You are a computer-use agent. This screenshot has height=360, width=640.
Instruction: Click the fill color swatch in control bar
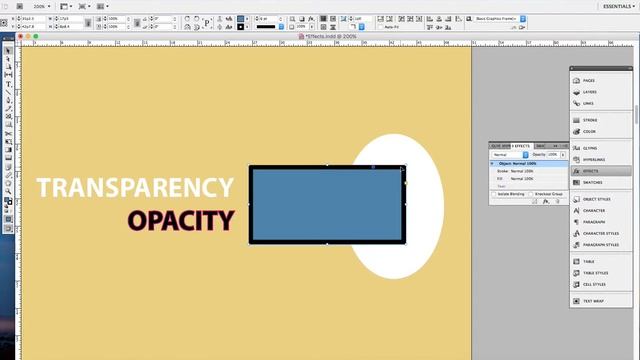click(241, 19)
